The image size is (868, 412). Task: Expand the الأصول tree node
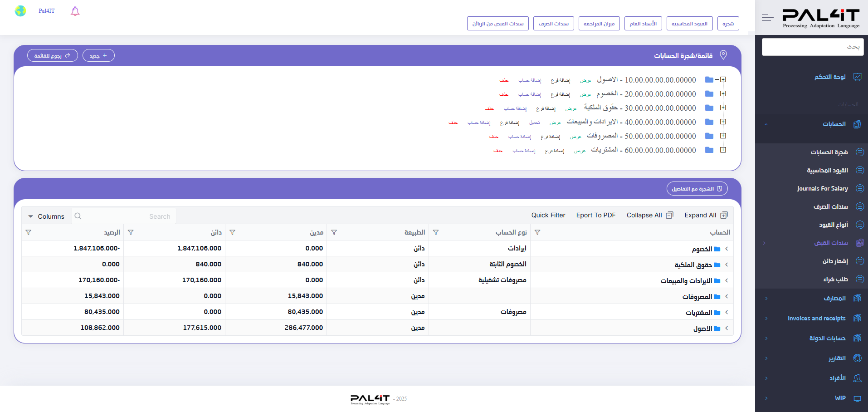click(723, 79)
